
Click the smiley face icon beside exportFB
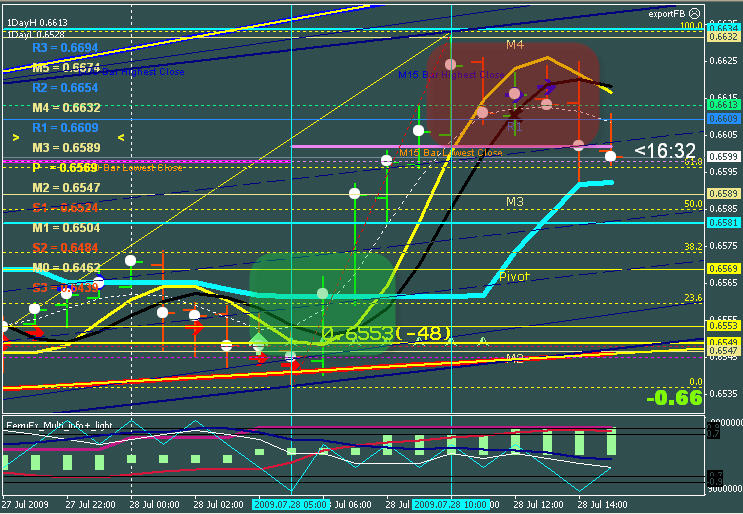coord(695,13)
